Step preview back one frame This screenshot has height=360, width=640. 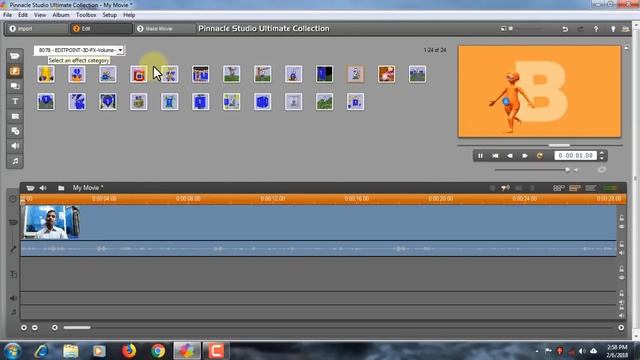tap(510, 156)
